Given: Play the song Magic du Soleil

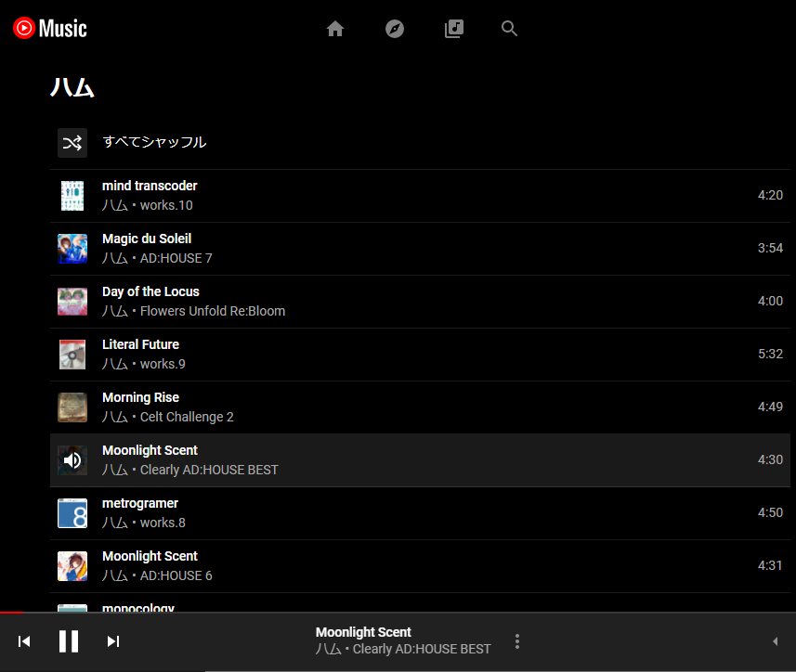Looking at the screenshot, I should tap(147, 239).
